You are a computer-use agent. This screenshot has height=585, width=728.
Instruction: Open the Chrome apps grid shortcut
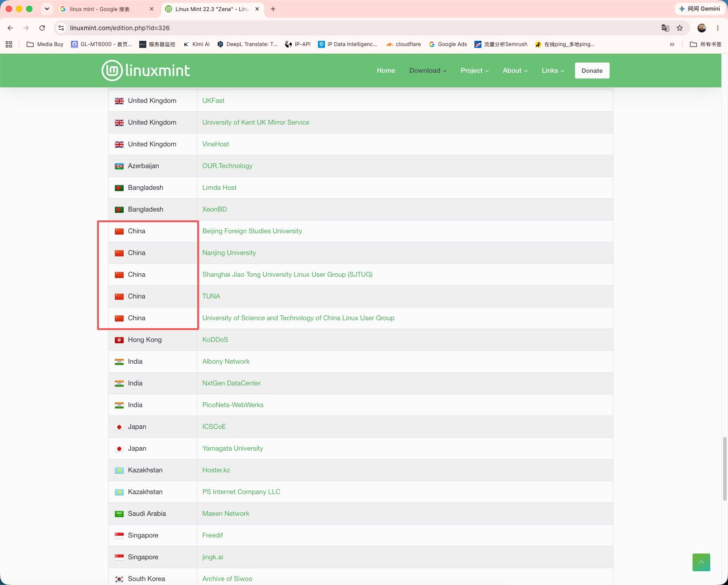(x=9, y=44)
